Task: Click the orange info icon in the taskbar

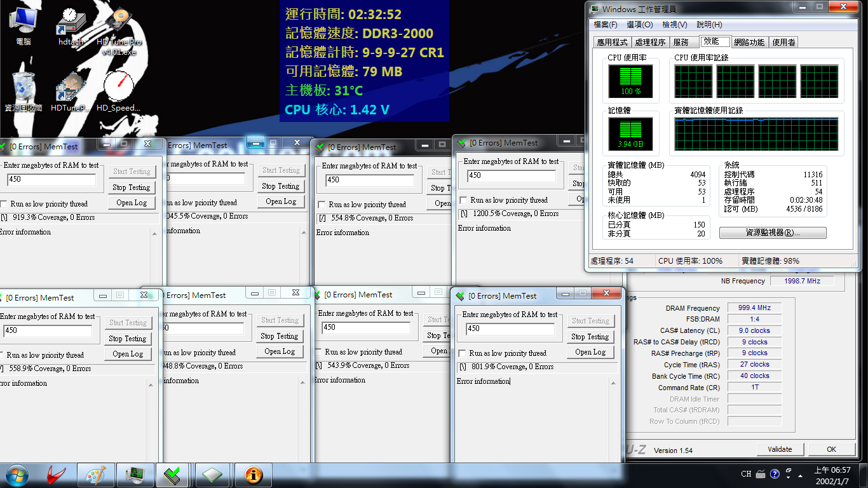Action: tap(253, 475)
